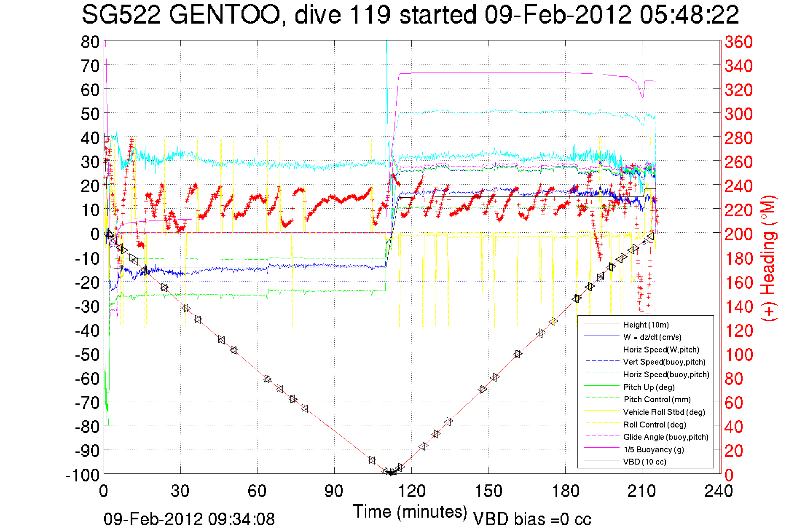
Task: Select 'Horiz Speed(W,pitch)' legend entry
Action: [x=661, y=349]
